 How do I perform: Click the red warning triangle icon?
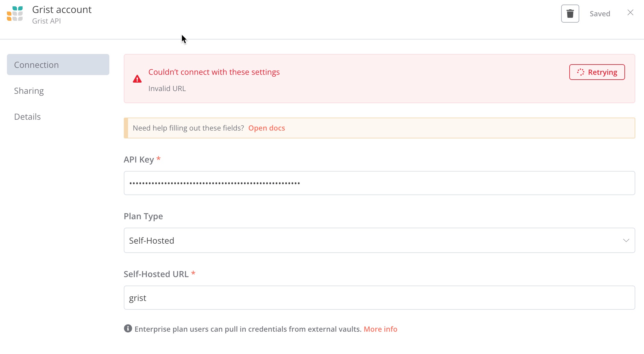pos(137,79)
